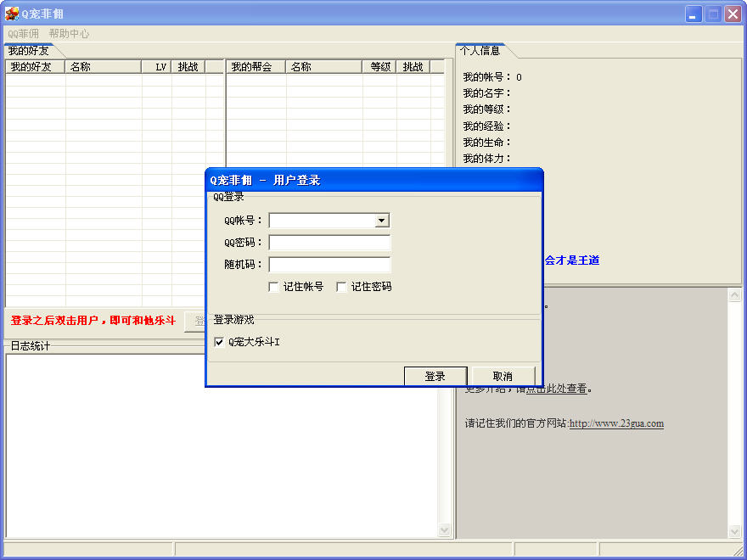Click the 等级 column header
Viewport: 747px width, 560px height.
point(379,67)
